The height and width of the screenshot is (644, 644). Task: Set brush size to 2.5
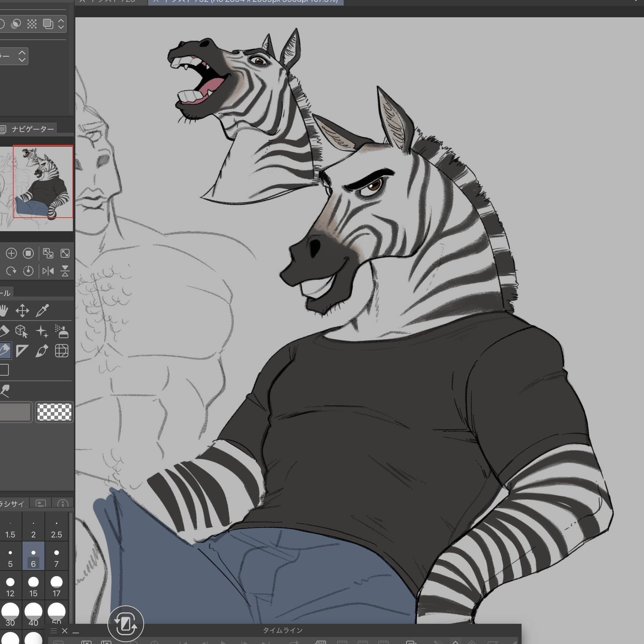coord(56,529)
